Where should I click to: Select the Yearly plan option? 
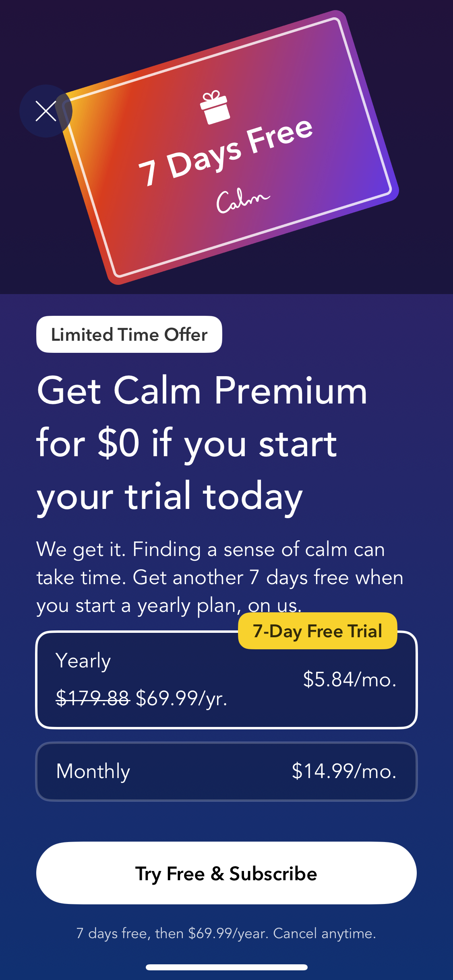(226, 680)
